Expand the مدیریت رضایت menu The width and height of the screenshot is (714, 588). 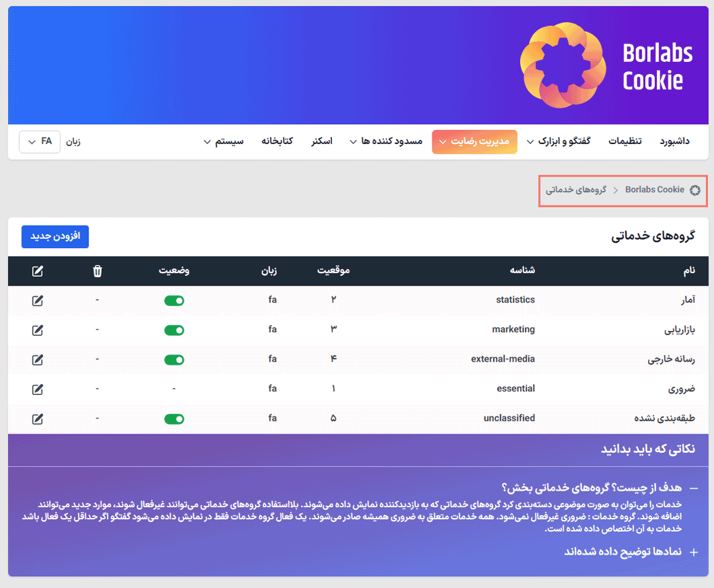point(475,142)
